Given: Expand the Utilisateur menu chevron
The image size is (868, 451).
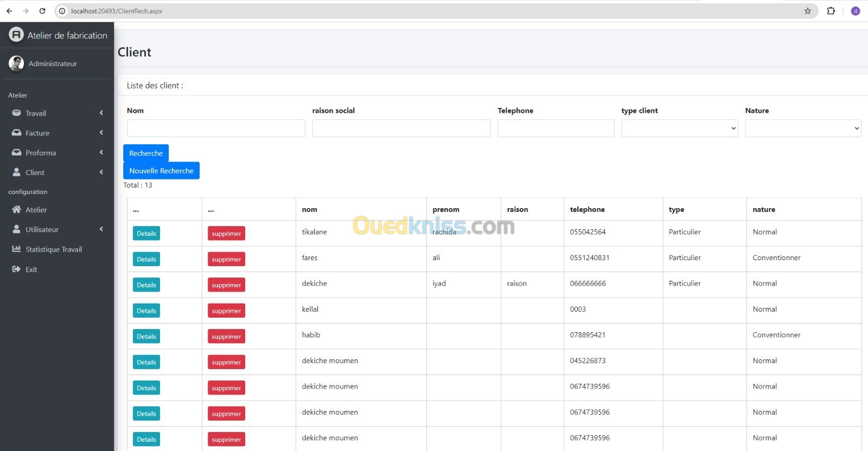Looking at the screenshot, I should (x=101, y=229).
